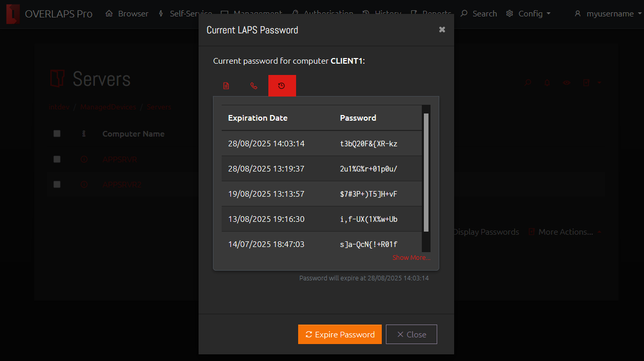Open the Browser menu in navbar

127,14
